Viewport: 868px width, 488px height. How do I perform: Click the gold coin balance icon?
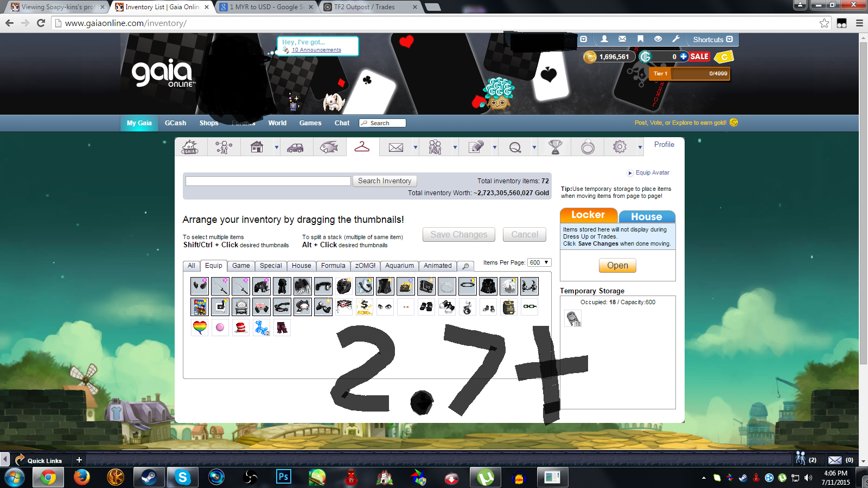590,56
